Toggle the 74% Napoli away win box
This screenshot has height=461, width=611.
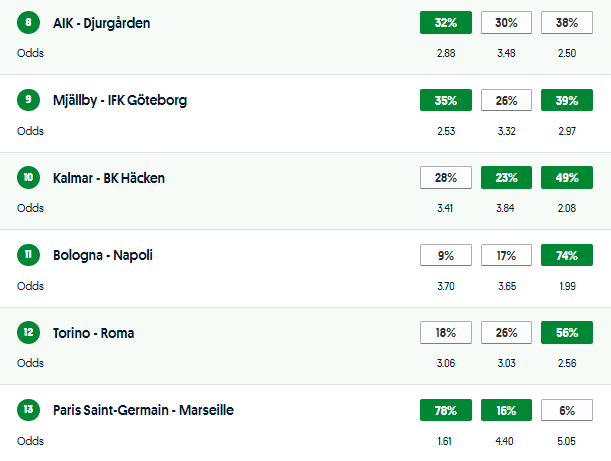coord(566,255)
